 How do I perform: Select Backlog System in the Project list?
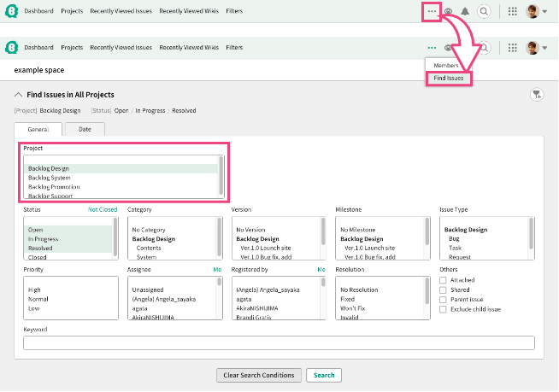[121, 178]
